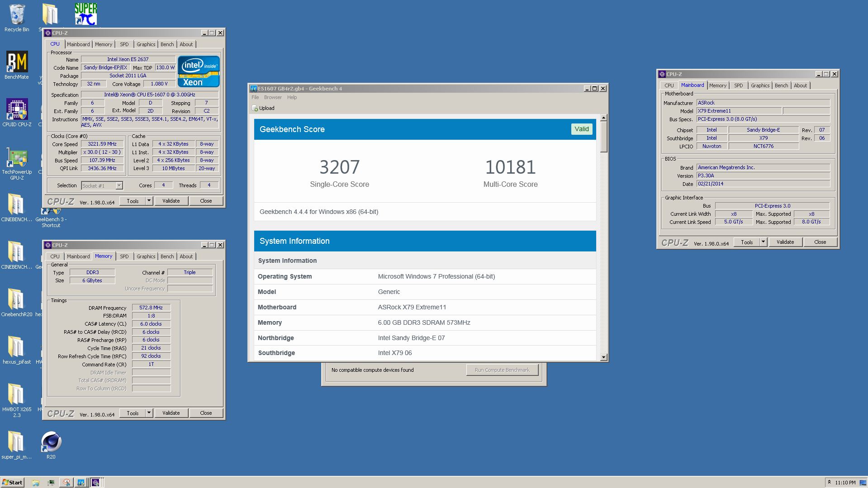Click Geekbench scrollbar down arrow
868x488 pixels.
pyautogui.click(x=603, y=357)
